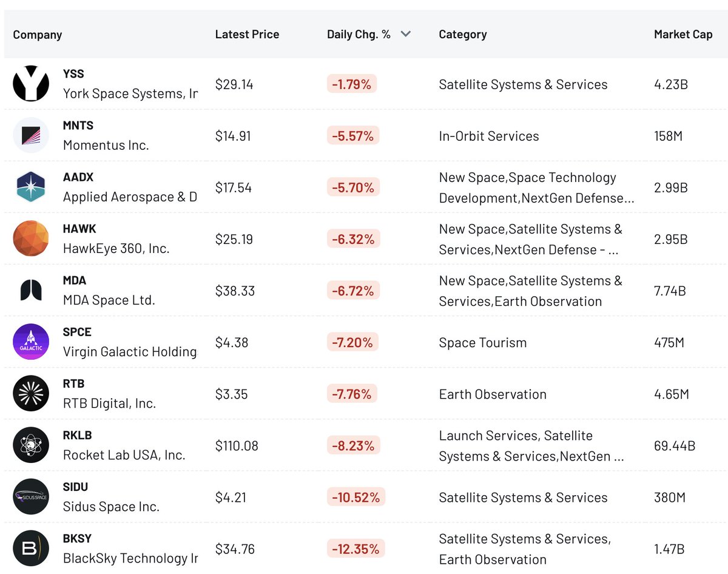Select the Latest Price column header
The width and height of the screenshot is (728, 574).
tap(247, 35)
